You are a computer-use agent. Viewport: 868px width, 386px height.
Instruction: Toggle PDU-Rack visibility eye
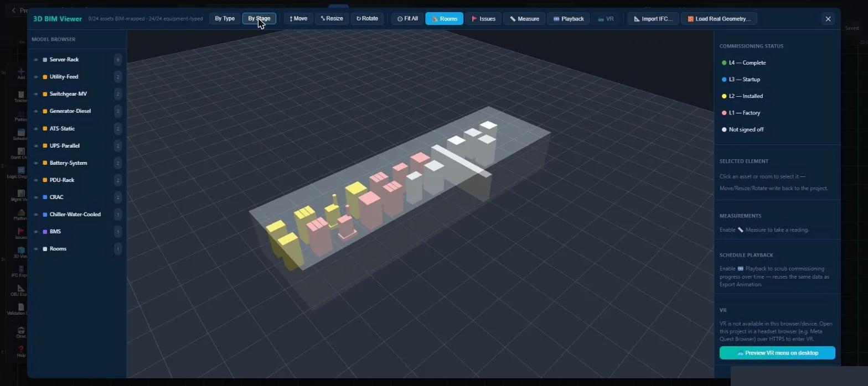(36, 180)
